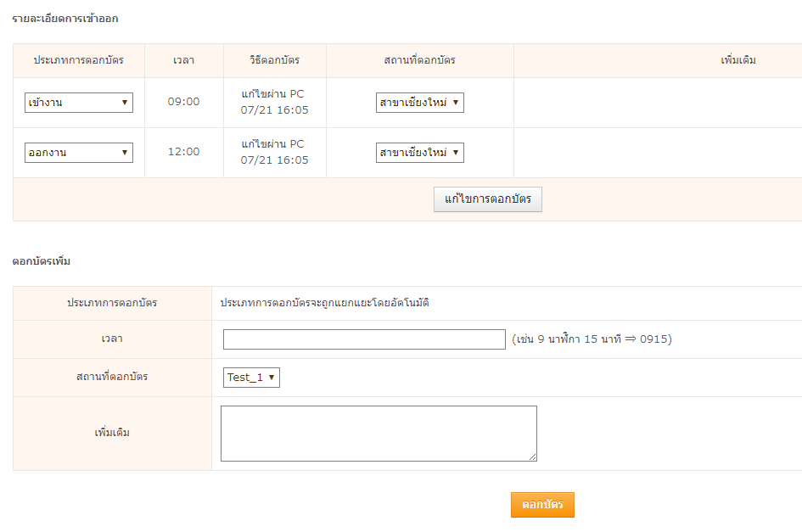The width and height of the screenshot is (802, 532).
Task: Expand location dropdown in the 09:00 row
Action: tap(419, 103)
